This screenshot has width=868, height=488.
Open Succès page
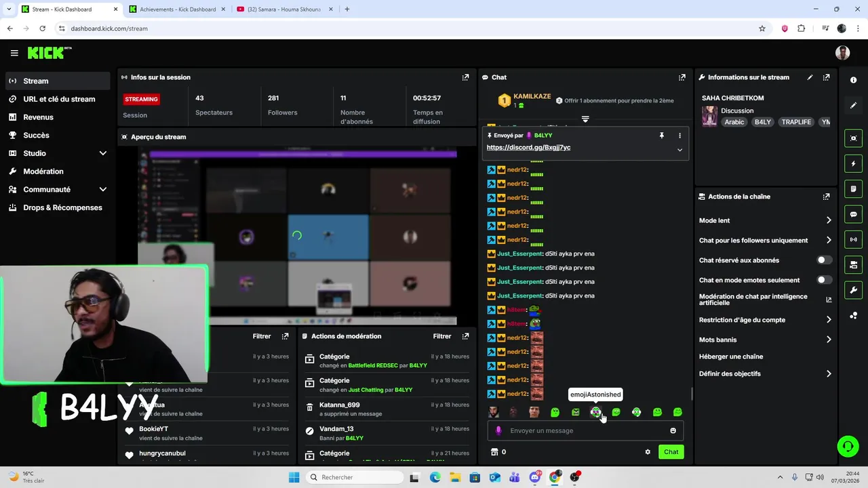[x=57, y=135]
